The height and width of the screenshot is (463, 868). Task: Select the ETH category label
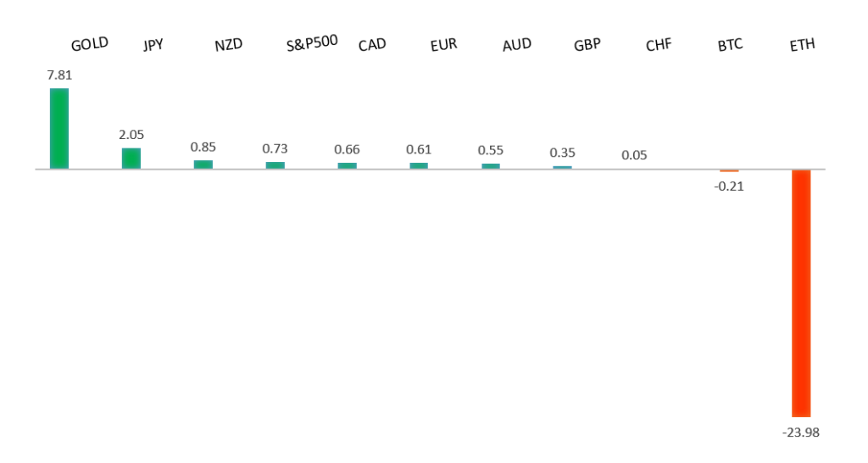tap(801, 45)
